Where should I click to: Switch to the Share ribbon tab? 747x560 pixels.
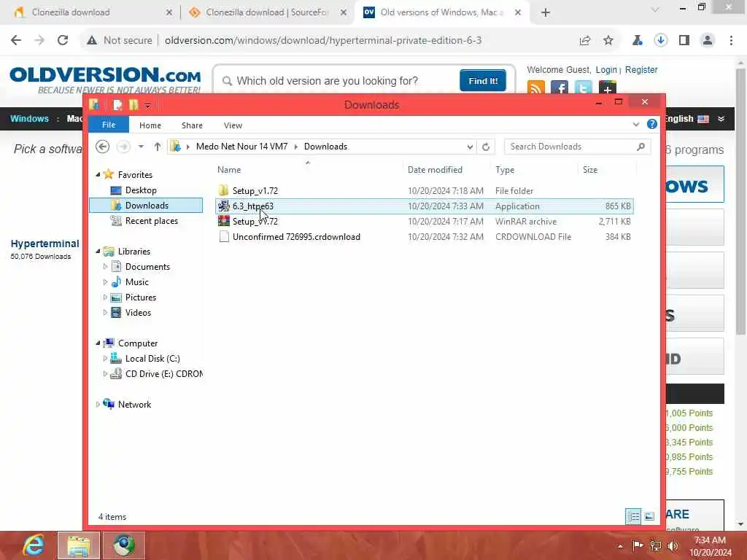tap(192, 125)
